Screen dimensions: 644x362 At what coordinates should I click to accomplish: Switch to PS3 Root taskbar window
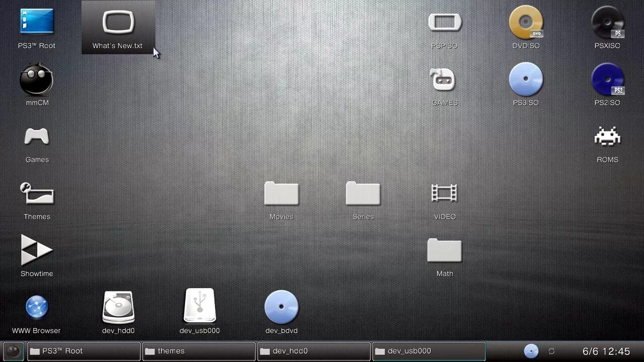[x=84, y=351]
